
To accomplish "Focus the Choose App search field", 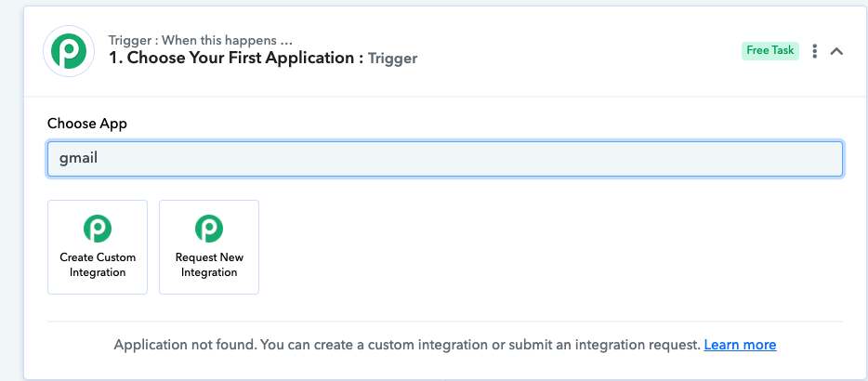I will click(x=445, y=158).
